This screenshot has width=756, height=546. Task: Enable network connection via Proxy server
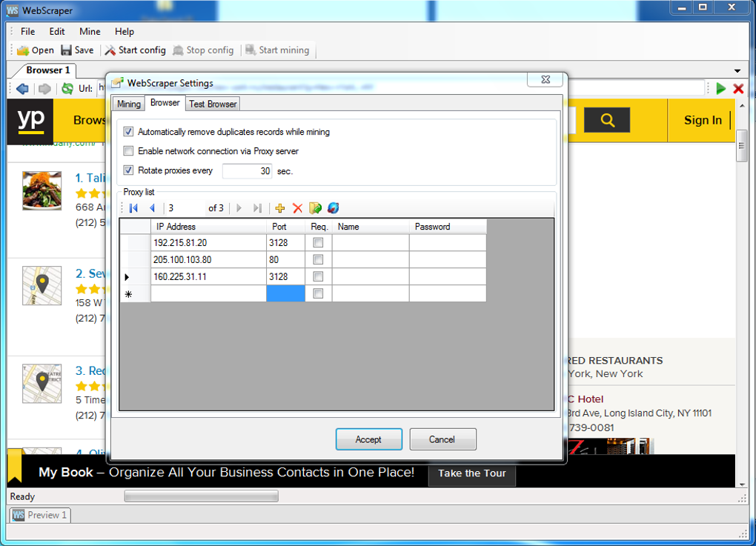[x=128, y=151]
